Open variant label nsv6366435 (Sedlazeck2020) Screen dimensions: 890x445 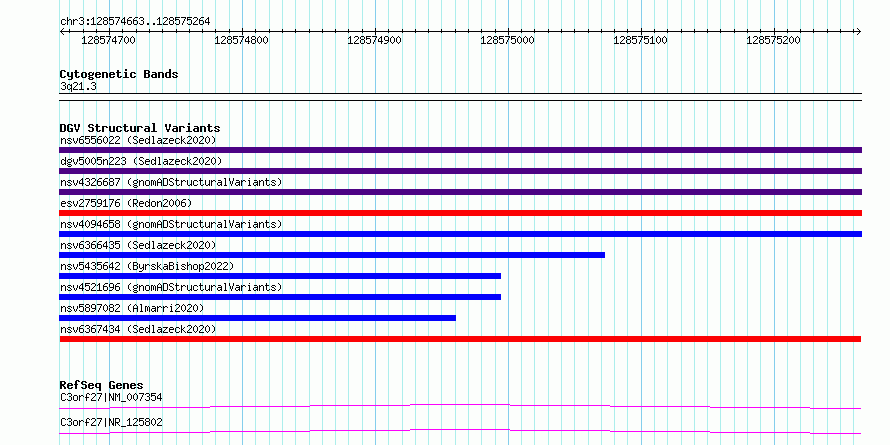click(x=138, y=245)
